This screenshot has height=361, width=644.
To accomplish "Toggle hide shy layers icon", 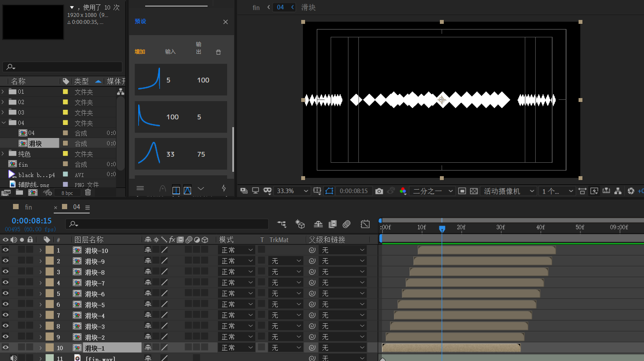I will [x=318, y=224].
